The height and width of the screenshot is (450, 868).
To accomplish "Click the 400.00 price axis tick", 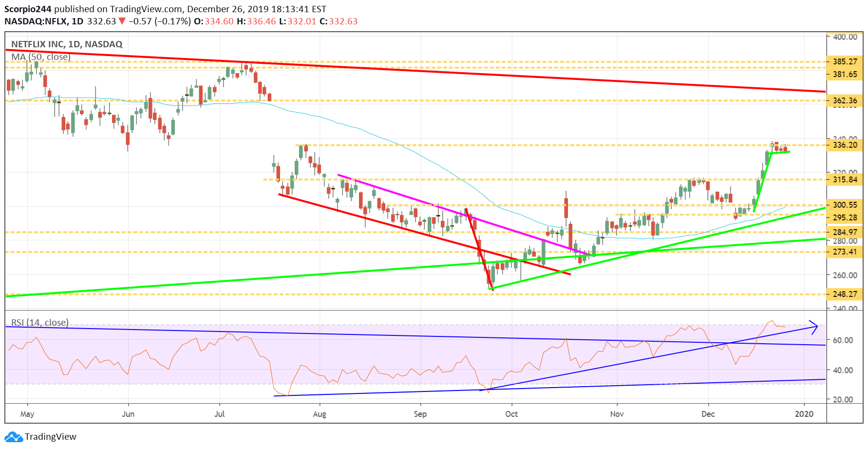I will tap(845, 37).
